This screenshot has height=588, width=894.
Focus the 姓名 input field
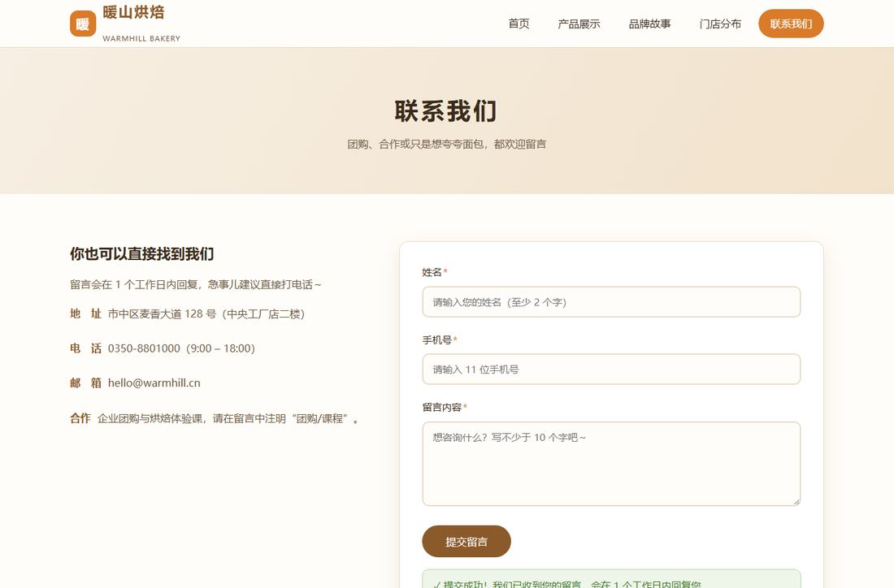pyautogui.click(x=611, y=302)
